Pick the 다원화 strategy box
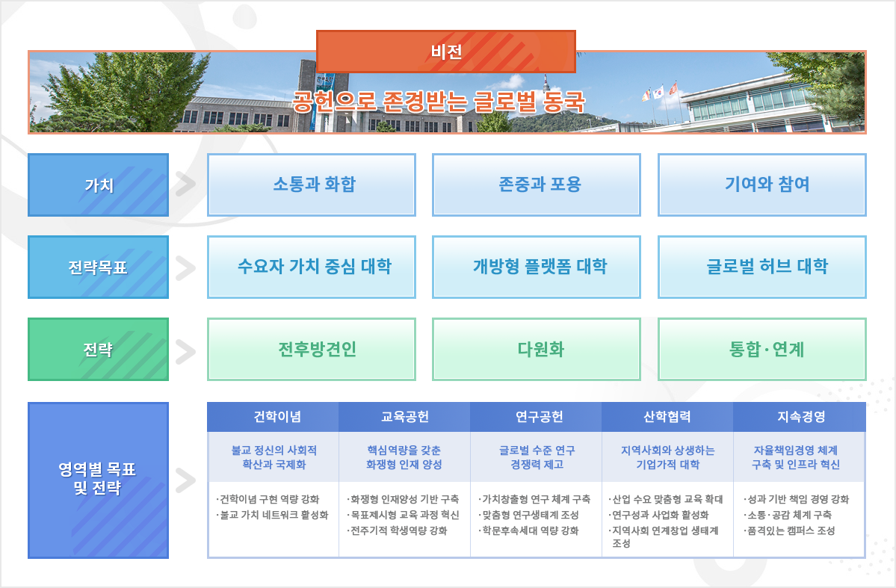The height and width of the screenshot is (588, 896). [537, 349]
